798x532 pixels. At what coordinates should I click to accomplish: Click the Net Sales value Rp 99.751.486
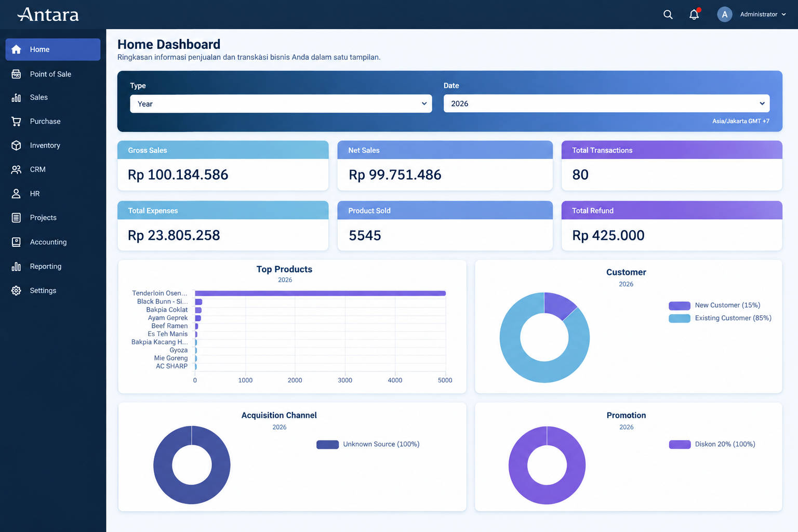395,175
